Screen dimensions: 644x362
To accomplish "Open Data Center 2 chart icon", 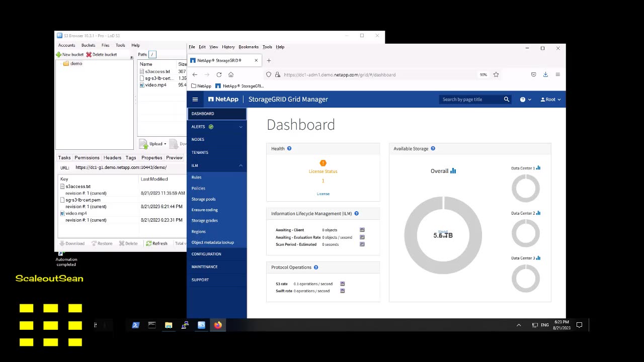I will (538, 213).
